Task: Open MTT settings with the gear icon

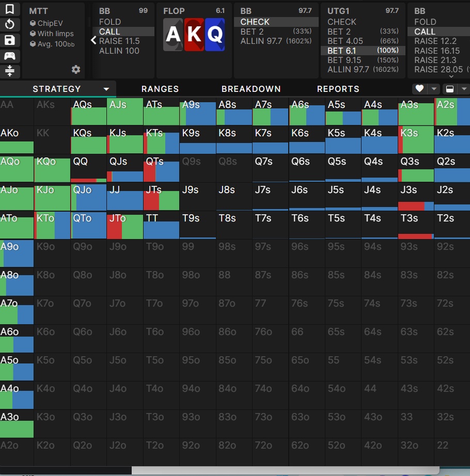Action: pyautogui.click(x=76, y=70)
